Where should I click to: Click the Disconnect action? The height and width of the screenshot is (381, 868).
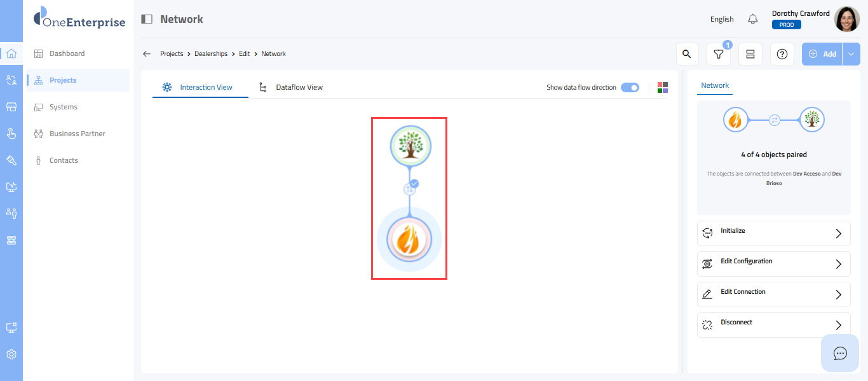click(773, 325)
